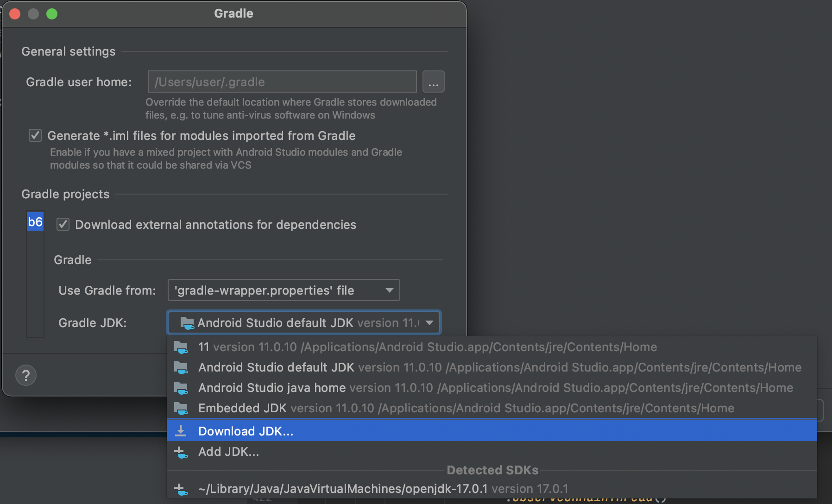Select the Add JDK... option
This screenshot has height=504, width=832.
click(x=492, y=452)
